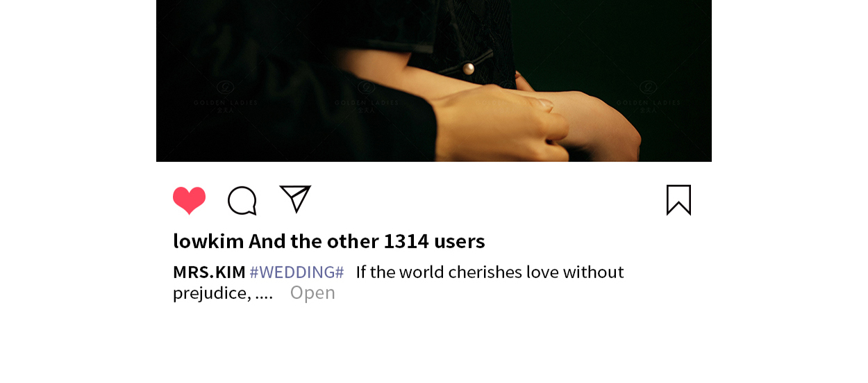Open comments with the speech bubble icon
The image size is (868, 383).
coord(242,201)
